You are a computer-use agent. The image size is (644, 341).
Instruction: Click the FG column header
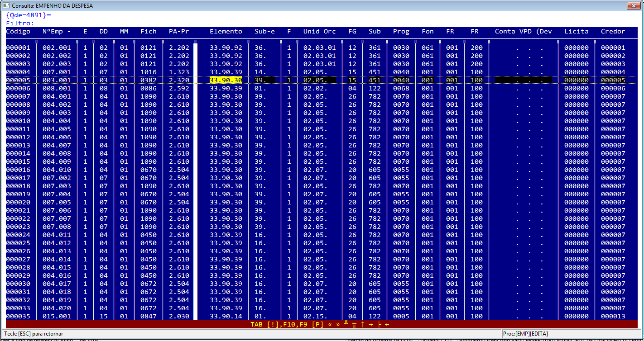pyautogui.click(x=352, y=32)
